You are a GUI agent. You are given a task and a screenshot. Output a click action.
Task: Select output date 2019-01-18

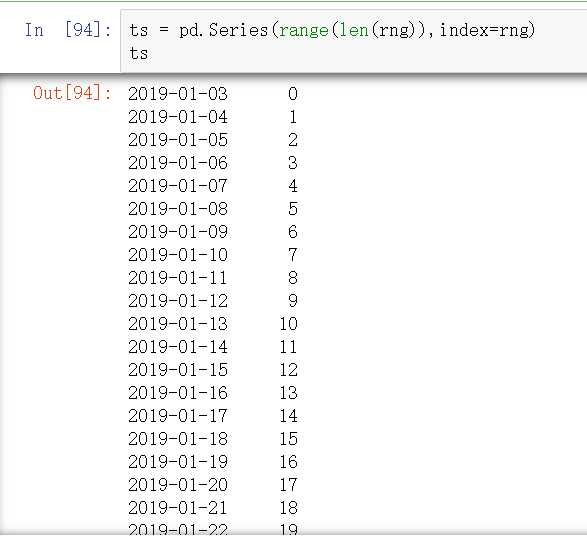point(178,439)
